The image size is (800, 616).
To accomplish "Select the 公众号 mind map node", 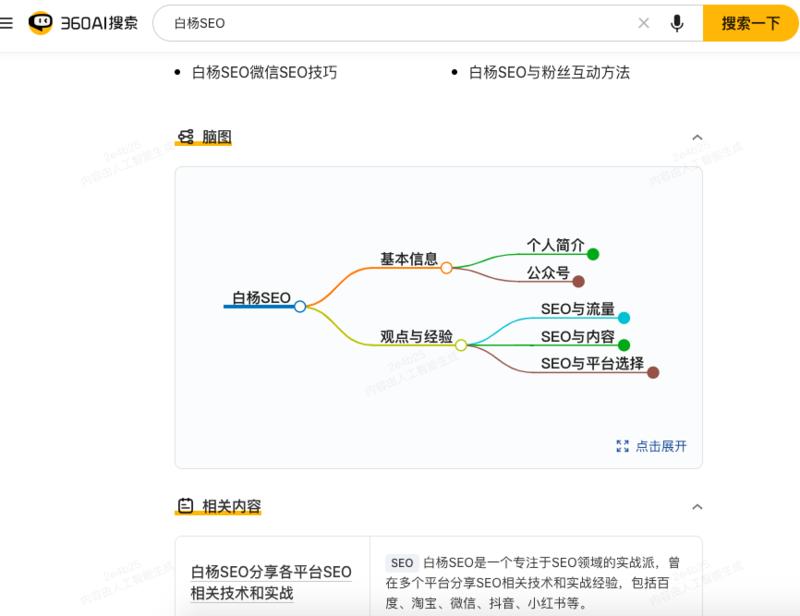I will point(548,272).
